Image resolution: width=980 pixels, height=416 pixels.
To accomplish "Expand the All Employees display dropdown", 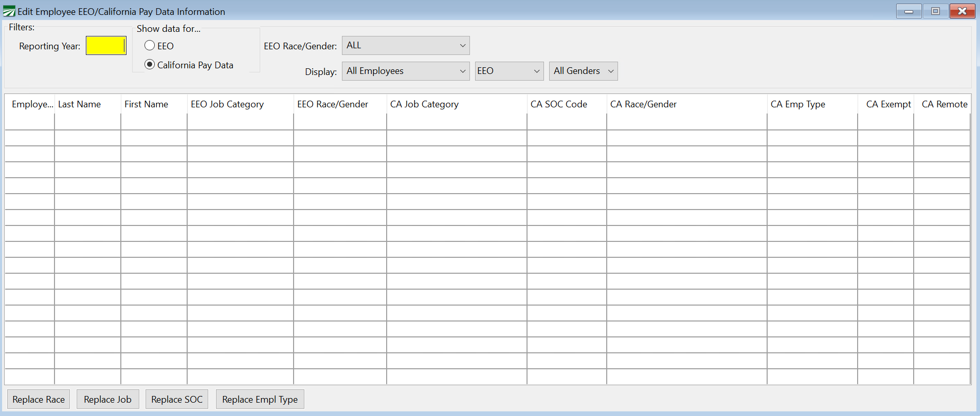I will 405,71.
